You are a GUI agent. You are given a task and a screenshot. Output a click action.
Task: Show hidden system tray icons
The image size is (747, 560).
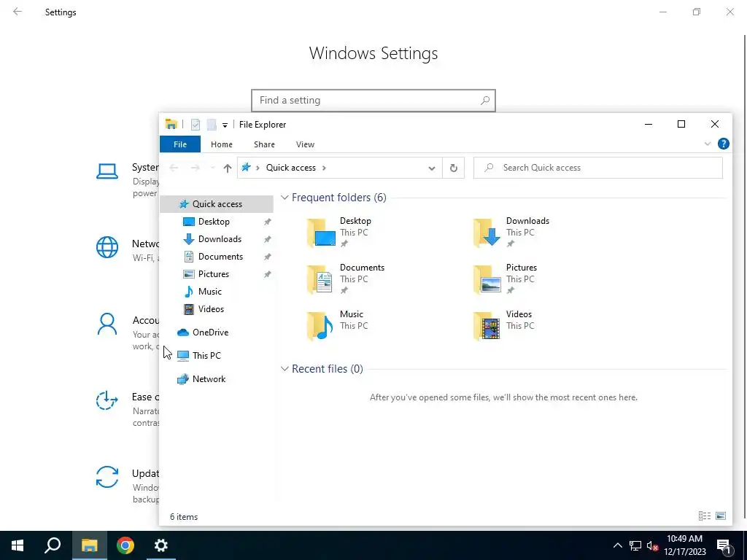(x=617, y=545)
